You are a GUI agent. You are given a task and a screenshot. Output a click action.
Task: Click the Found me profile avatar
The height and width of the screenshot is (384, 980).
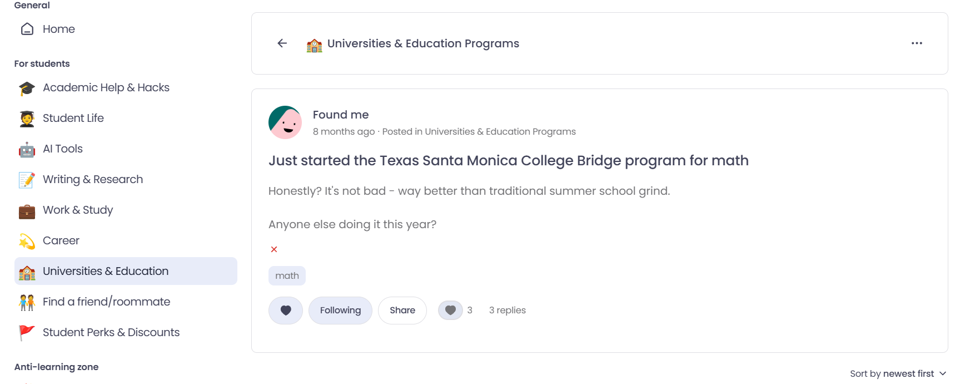[x=286, y=122]
